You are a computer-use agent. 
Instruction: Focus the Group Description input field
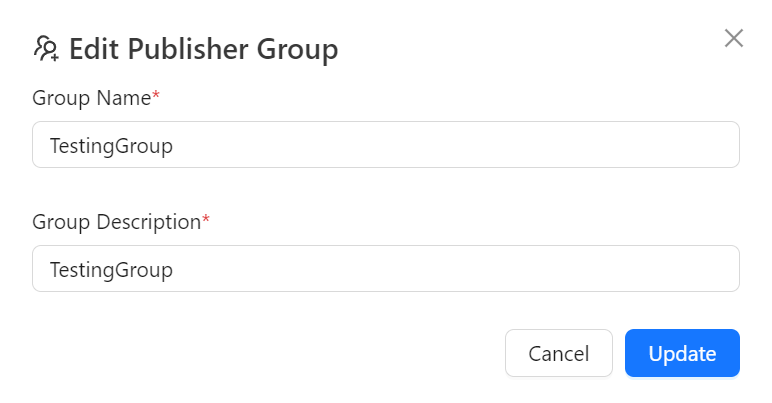[385, 269]
